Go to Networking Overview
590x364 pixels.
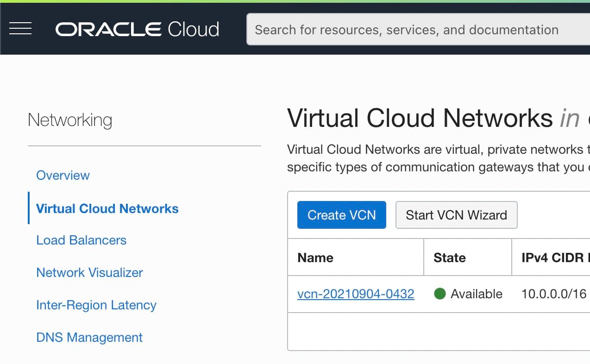(63, 175)
